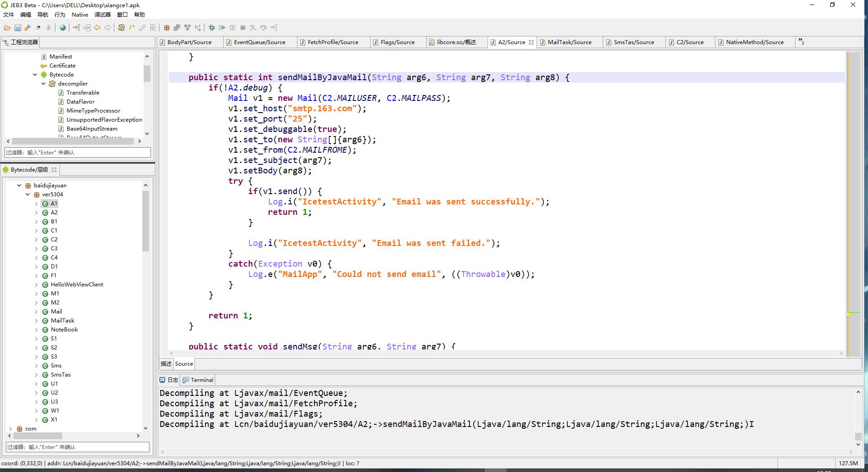Open the 编辑 menu
The height and width of the screenshot is (472, 868).
tap(26, 15)
